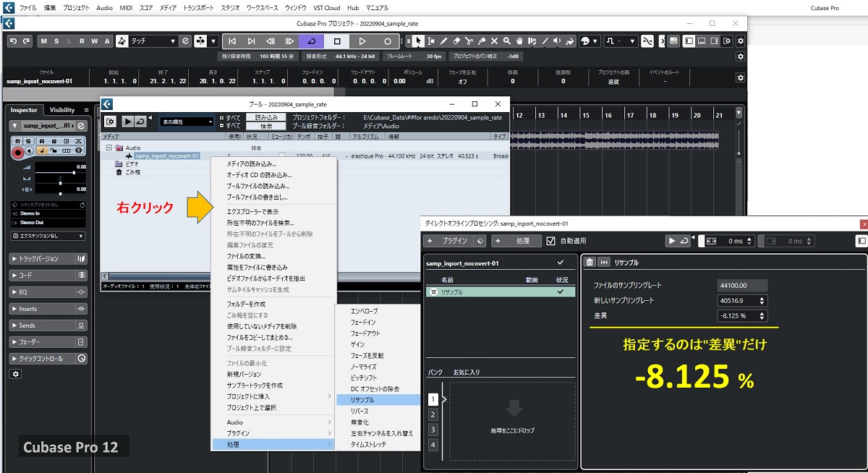868x473 pixels.
Task: Click the window layout icon in Direct Offline Processing
Action: click(x=861, y=241)
